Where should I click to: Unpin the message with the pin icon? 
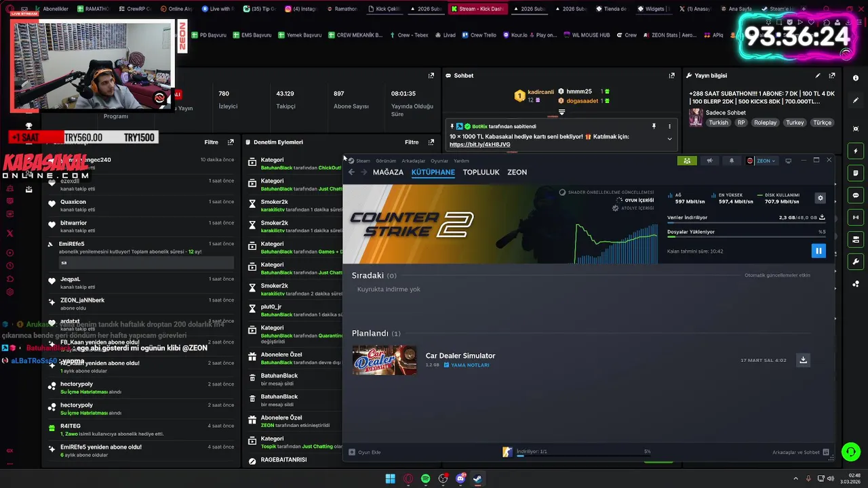click(654, 126)
